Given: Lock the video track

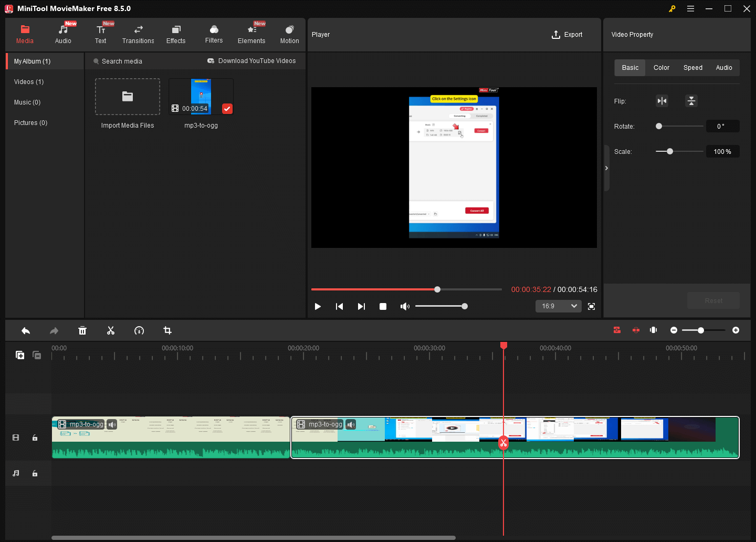Looking at the screenshot, I should [x=35, y=437].
